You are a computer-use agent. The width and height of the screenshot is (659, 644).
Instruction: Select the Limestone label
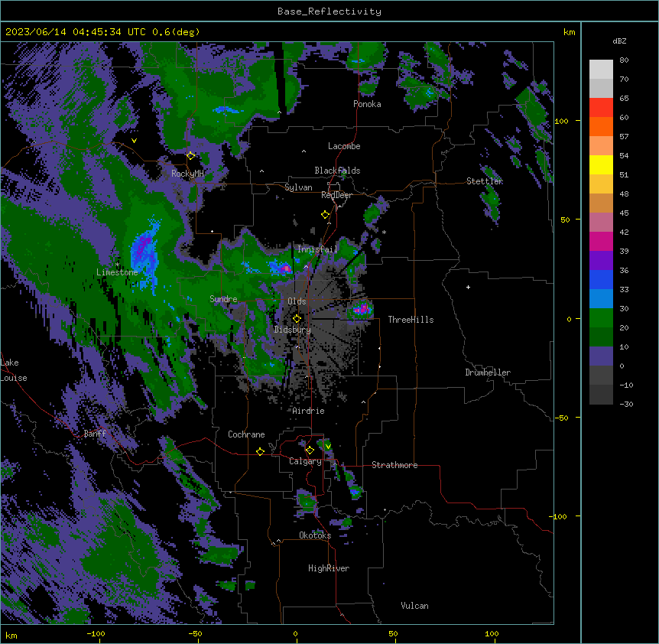pyautogui.click(x=117, y=272)
